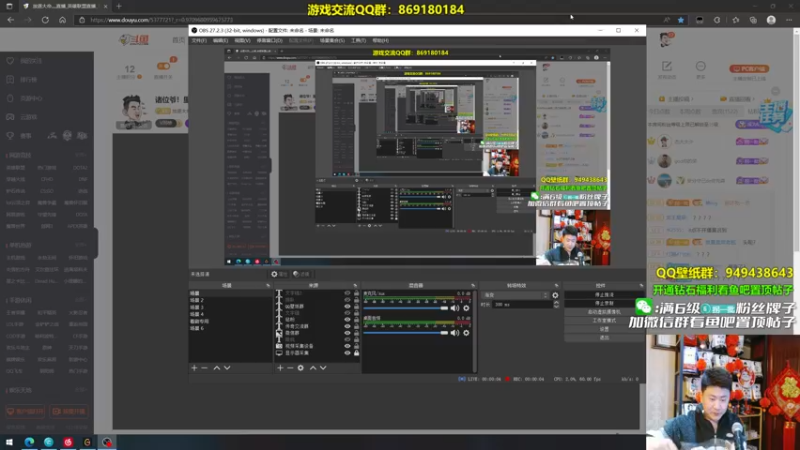Pop out the Controls (控件) dock panel
800x450 pixels.
[x=641, y=286]
